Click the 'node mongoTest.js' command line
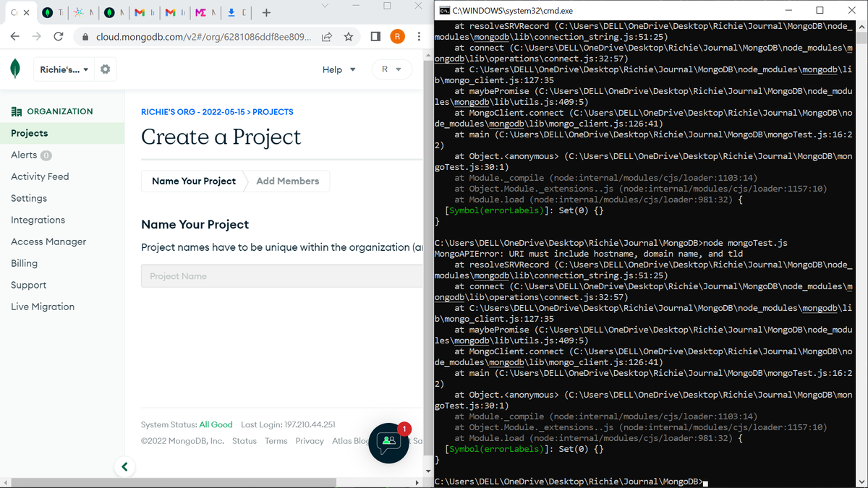The height and width of the screenshot is (488, 868). tap(745, 243)
